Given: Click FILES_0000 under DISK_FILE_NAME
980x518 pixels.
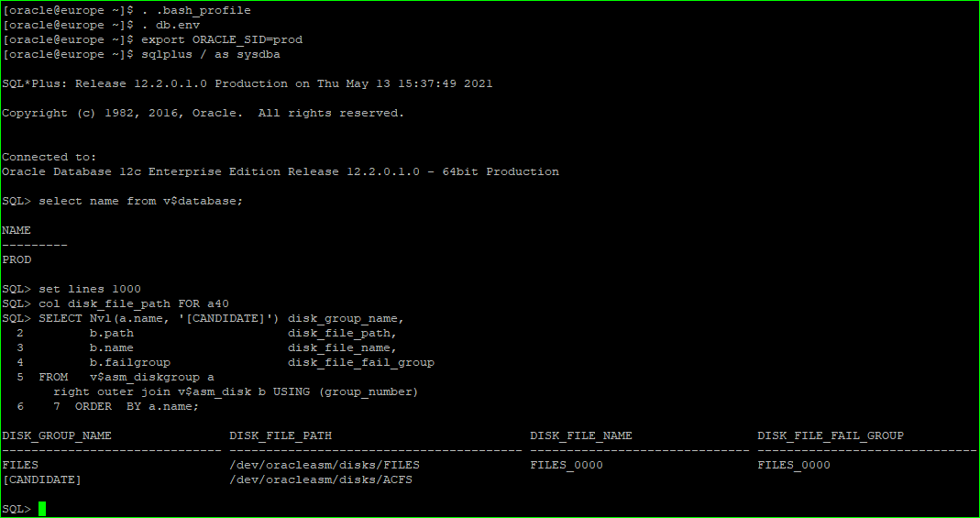Looking at the screenshot, I should coord(567,465).
